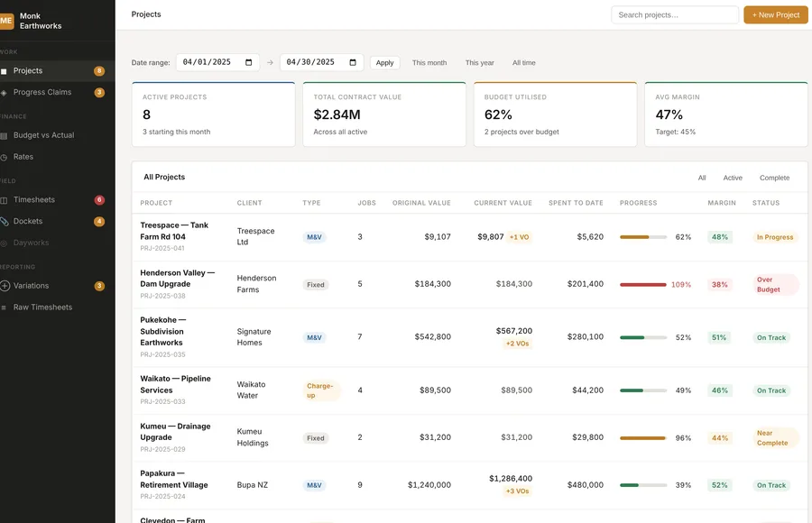Filter by This month
Image resolution: width=812 pixels, height=523 pixels.
point(429,62)
